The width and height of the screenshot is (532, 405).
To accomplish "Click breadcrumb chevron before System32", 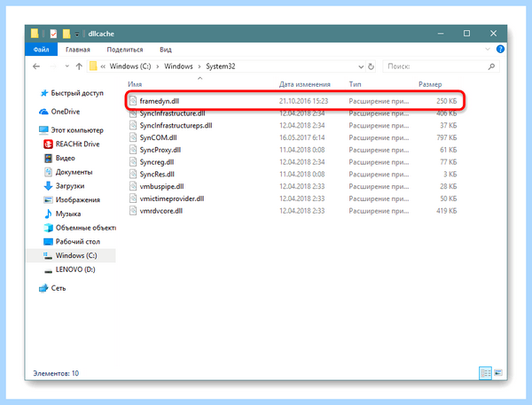I will pos(199,66).
